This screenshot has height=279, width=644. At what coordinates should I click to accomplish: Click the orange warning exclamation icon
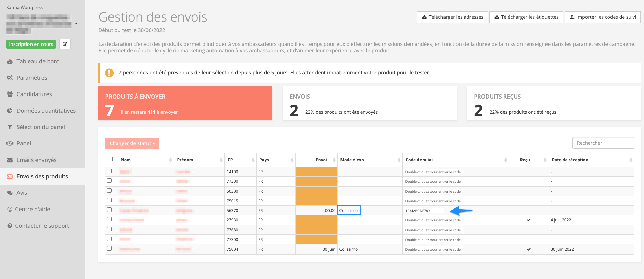click(109, 73)
